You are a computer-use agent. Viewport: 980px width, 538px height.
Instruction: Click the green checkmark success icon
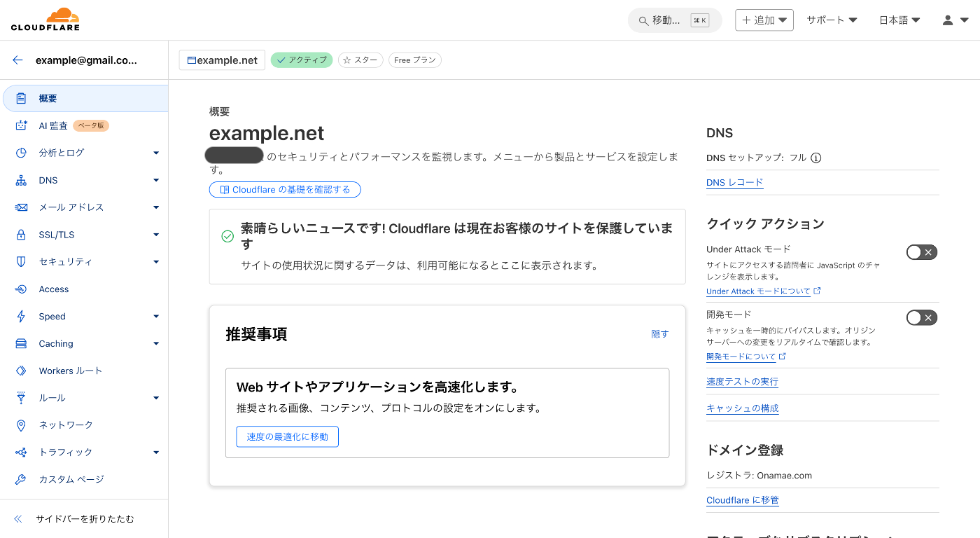point(227,236)
